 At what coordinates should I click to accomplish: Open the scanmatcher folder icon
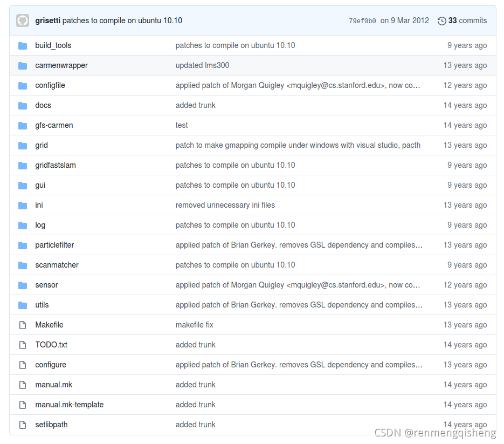click(x=22, y=265)
